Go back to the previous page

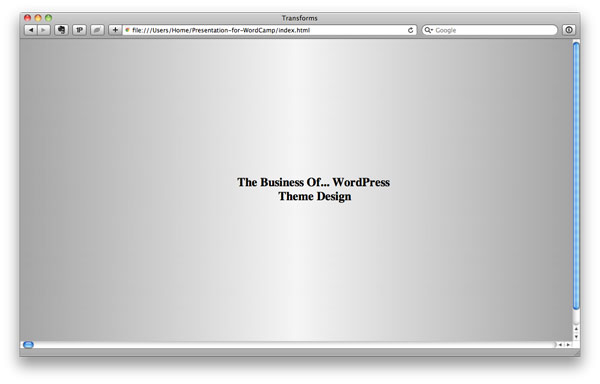pos(31,30)
